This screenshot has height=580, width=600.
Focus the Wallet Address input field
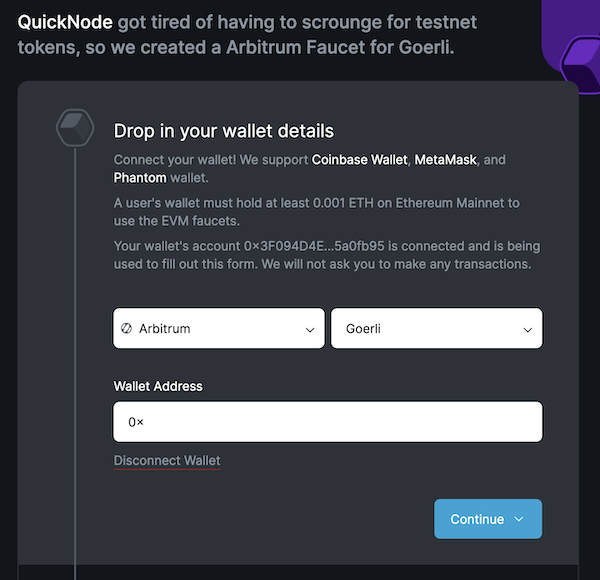pyautogui.click(x=328, y=422)
